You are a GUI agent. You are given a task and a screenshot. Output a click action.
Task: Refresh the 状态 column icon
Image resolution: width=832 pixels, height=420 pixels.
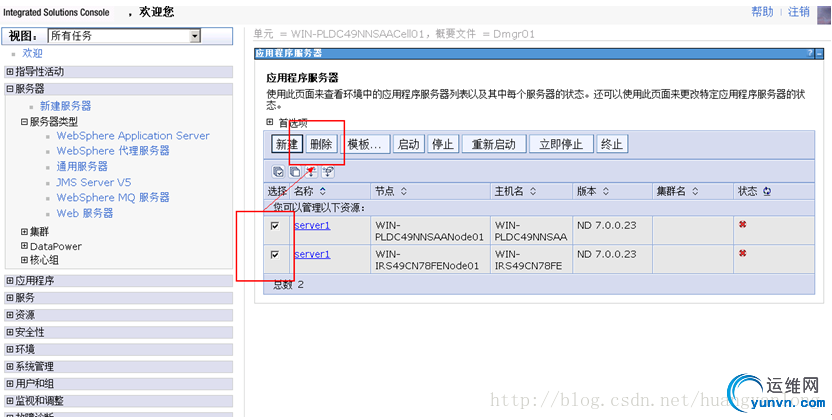(767, 191)
